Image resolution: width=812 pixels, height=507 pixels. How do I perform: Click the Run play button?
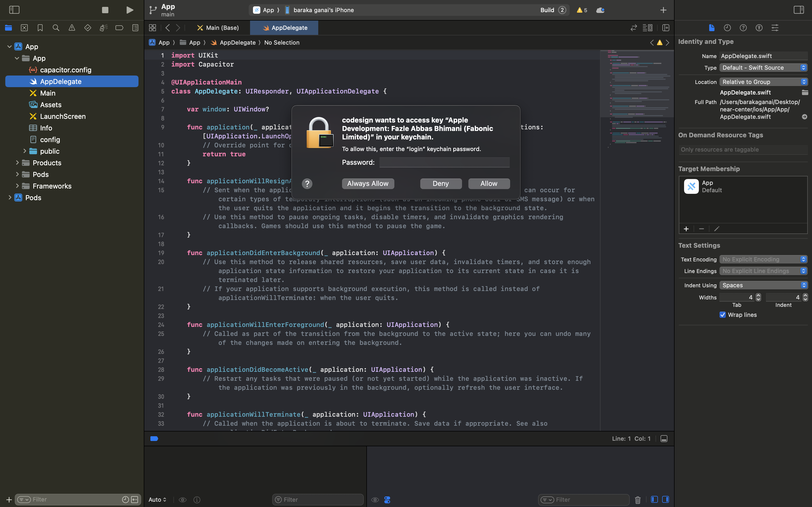click(130, 10)
